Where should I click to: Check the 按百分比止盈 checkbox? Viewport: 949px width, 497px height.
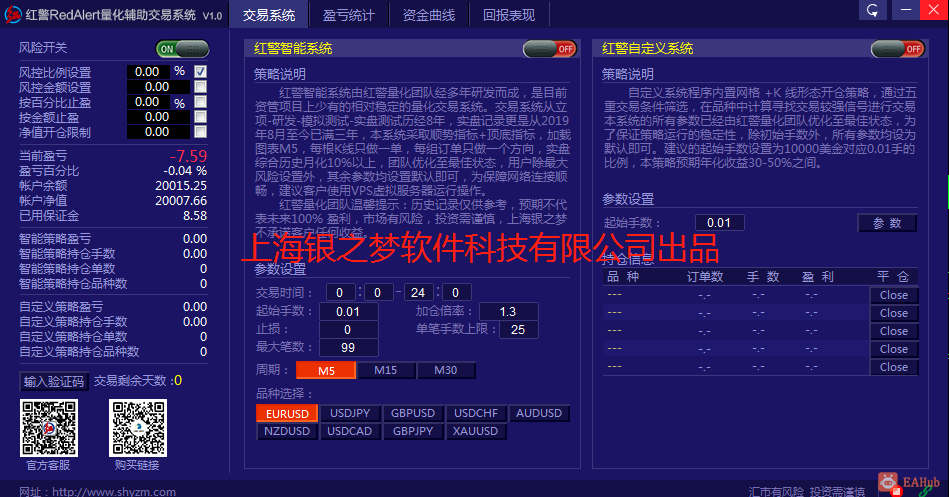200,101
